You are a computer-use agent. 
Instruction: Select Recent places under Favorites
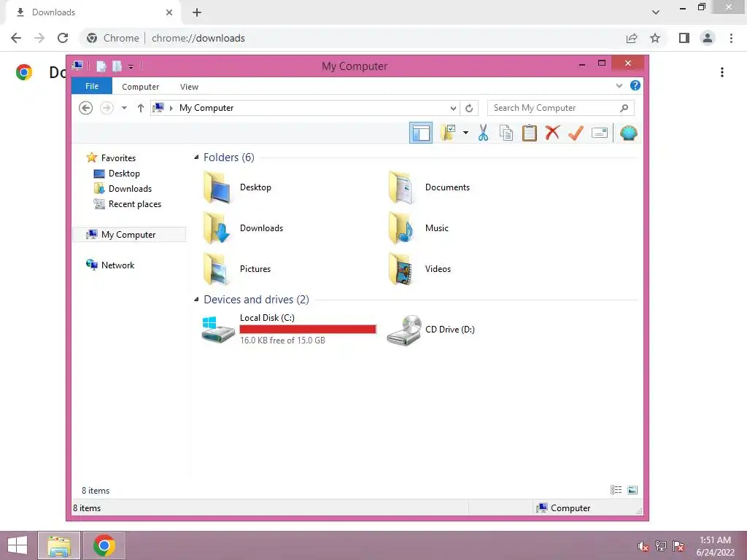click(135, 204)
